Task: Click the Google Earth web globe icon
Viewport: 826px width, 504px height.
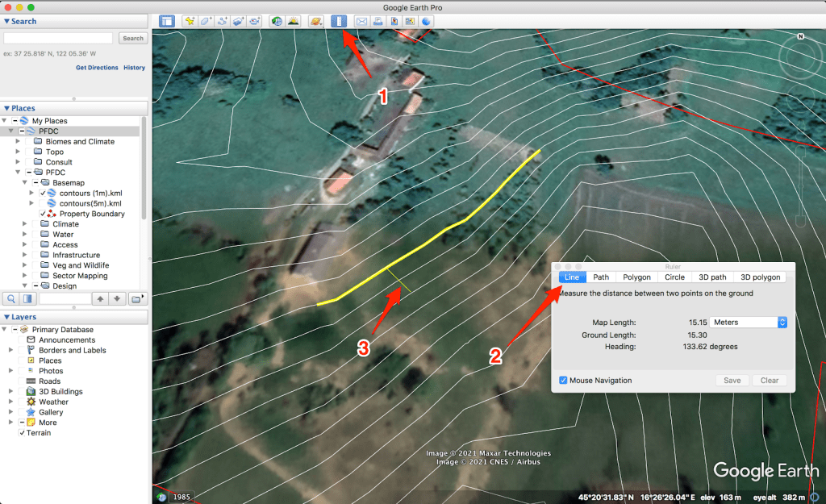Action: 426,21
